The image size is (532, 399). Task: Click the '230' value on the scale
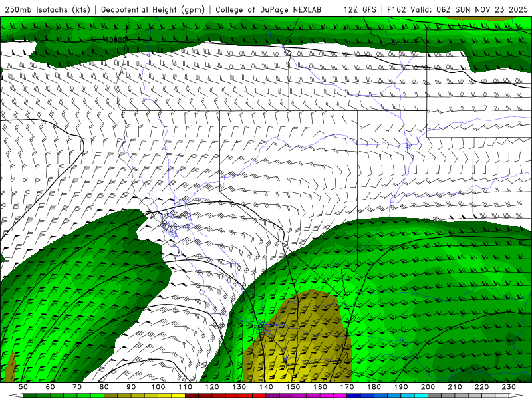click(509, 387)
